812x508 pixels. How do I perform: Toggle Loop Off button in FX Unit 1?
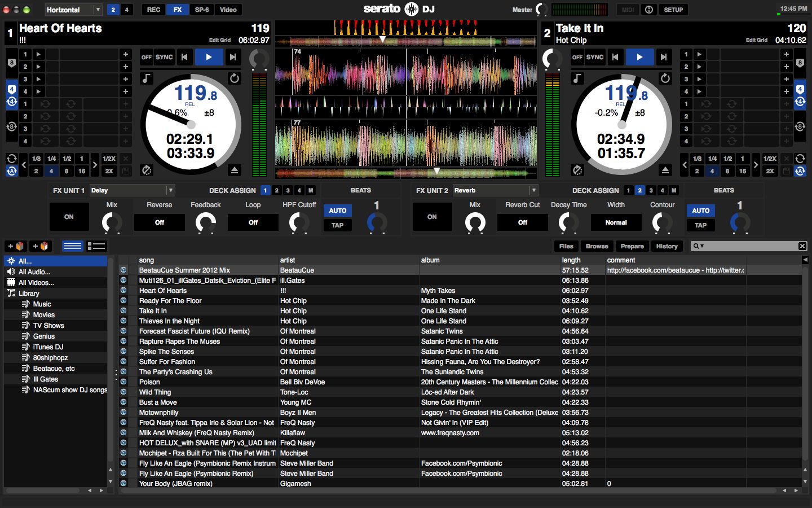point(253,222)
